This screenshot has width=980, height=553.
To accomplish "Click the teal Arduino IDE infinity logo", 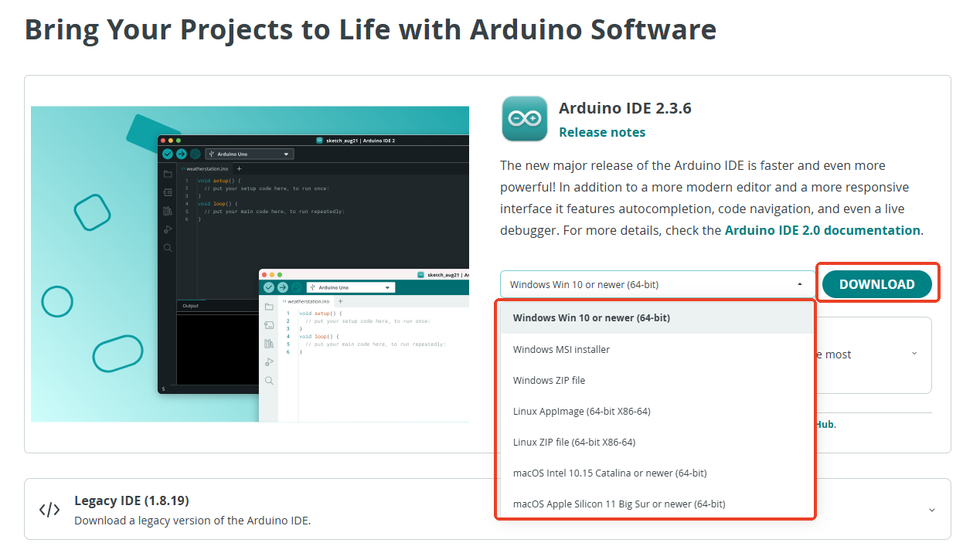I will click(x=524, y=118).
